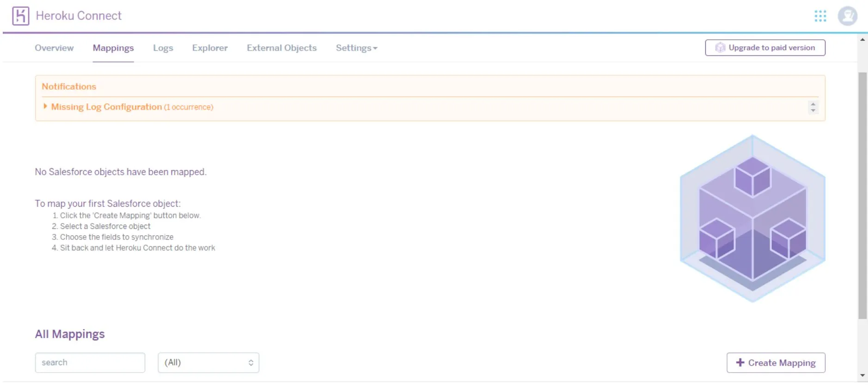This screenshot has height=386, width=868.
Task: Switch to the Logs tab
Action: [163, 48]
